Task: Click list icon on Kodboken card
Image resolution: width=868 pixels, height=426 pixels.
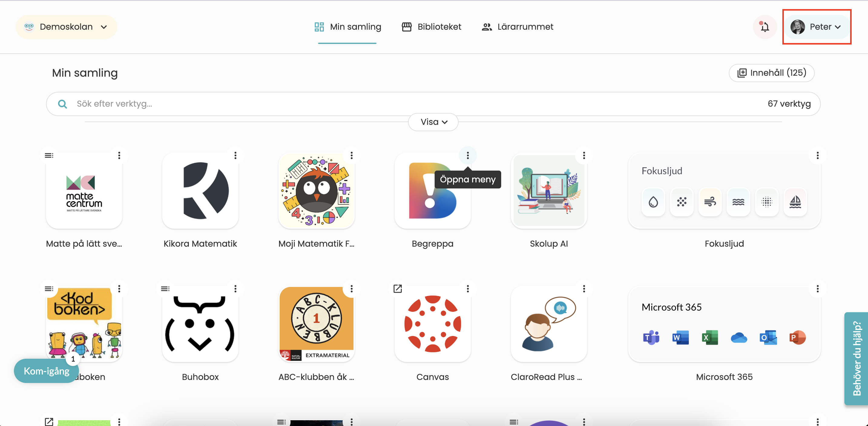Action: click(49, 289)
